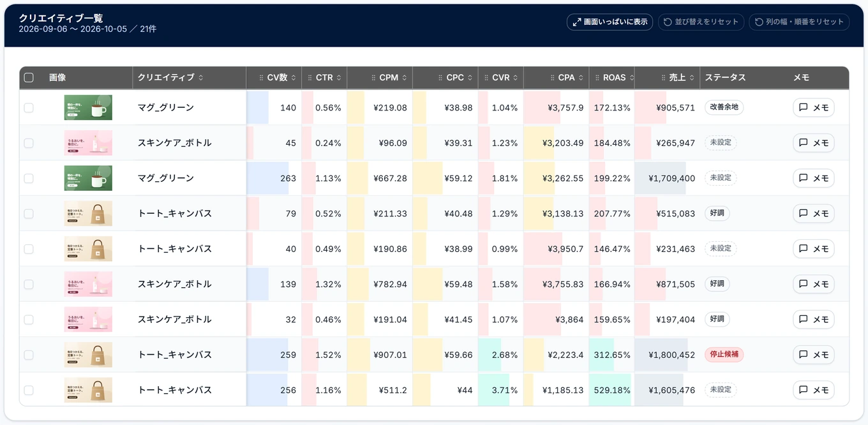Viewport: 868px width, 425px height.
Task: Click the メモ button in the 停止候補 row
Action: [x=814, y=355]
